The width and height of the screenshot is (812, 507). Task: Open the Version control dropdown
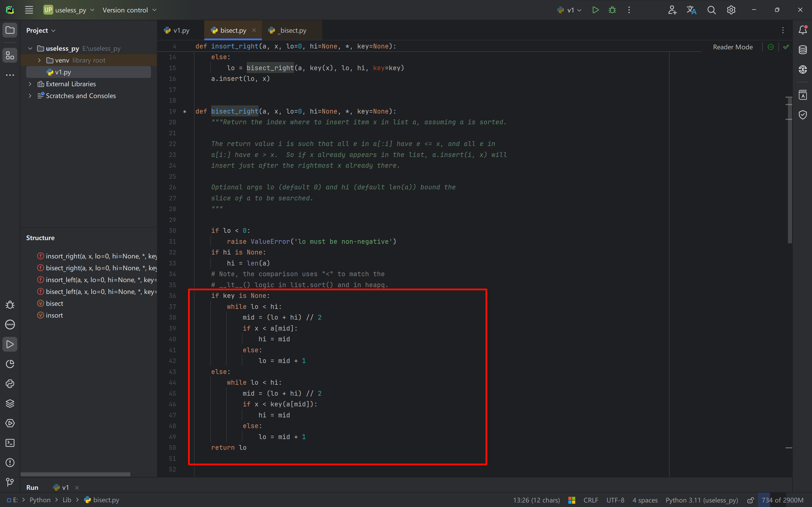tap(129, 10)
